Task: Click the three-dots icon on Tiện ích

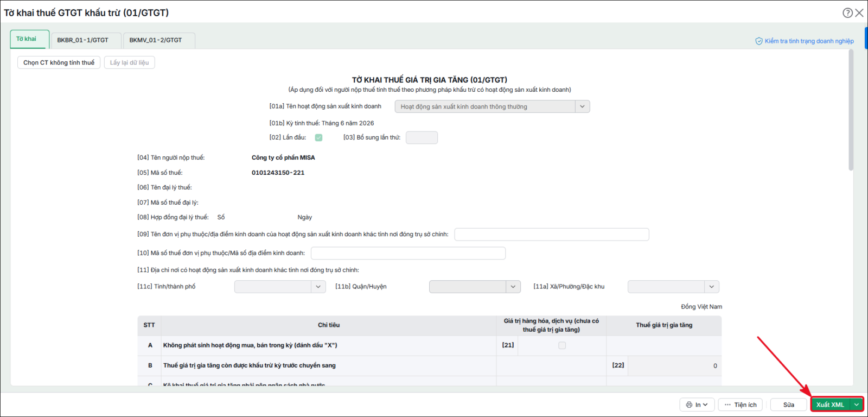Action: point(727,405)
